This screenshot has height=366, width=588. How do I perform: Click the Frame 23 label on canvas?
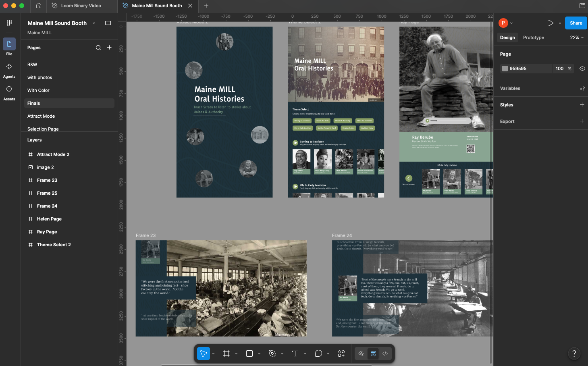(x=145, y=235)
